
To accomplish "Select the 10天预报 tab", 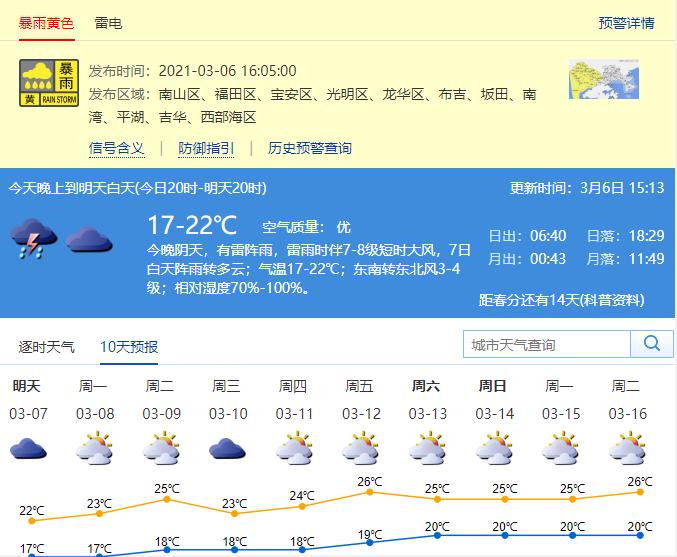I will click(129, 347).
